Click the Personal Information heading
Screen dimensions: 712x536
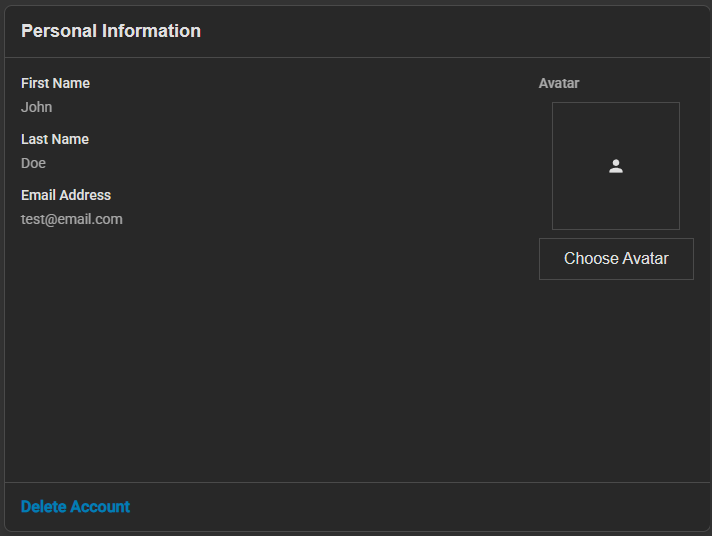click(111, 31)
